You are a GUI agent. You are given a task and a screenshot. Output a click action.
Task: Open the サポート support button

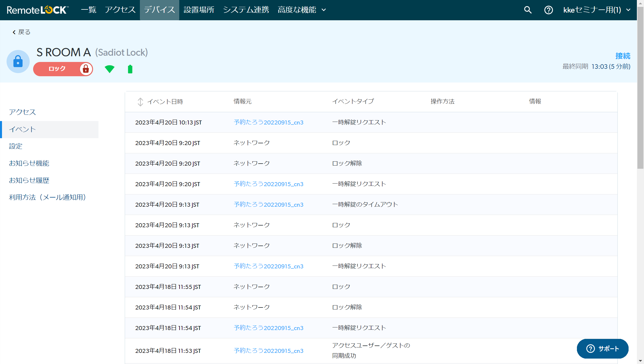click(x=603, y=349)
